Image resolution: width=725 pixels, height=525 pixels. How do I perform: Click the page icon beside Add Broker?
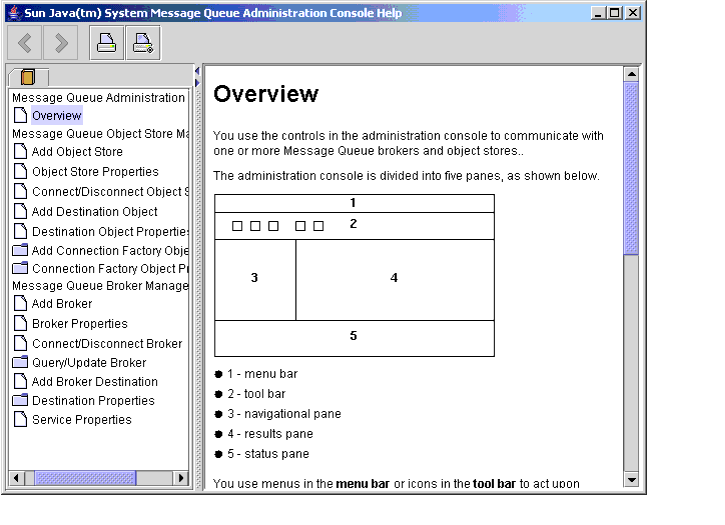pyautogui.click(x=20, y=303)
